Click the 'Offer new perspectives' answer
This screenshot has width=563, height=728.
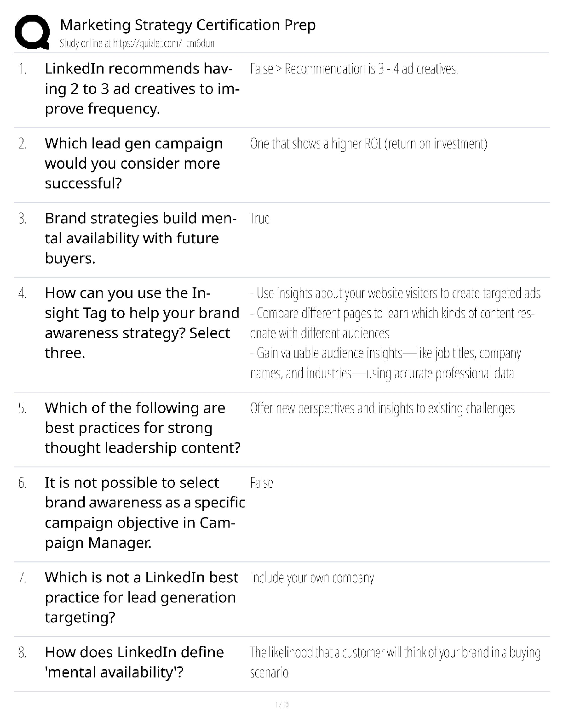coord(382,408)
